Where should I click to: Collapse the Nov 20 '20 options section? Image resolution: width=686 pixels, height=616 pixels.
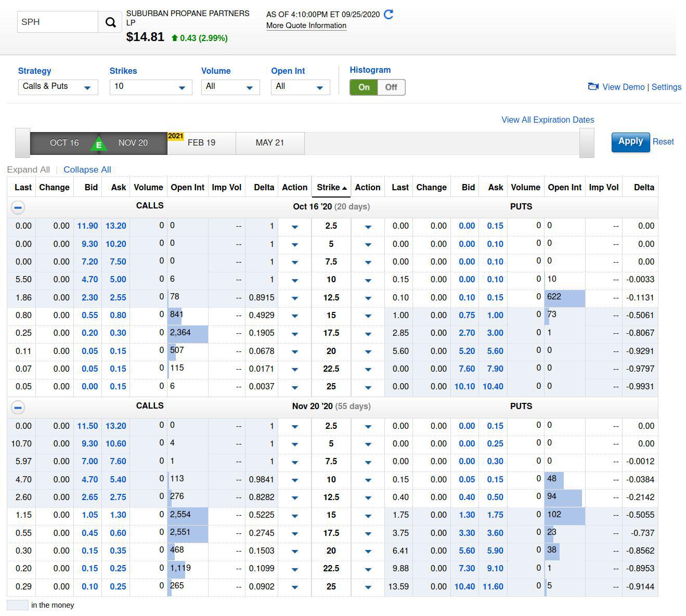click(18, 407)
